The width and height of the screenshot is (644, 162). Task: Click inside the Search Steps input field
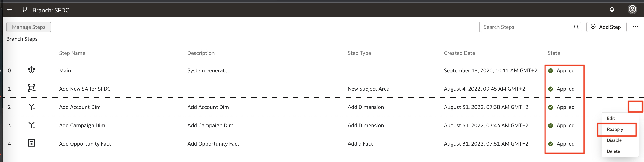(525, 27)
